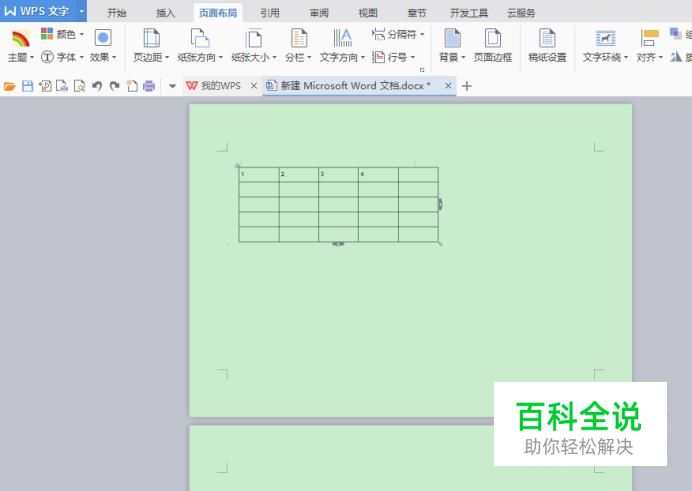Switch to the 引用 tab
The width and height of the screenshot is (692, 491).
(270, 13)
